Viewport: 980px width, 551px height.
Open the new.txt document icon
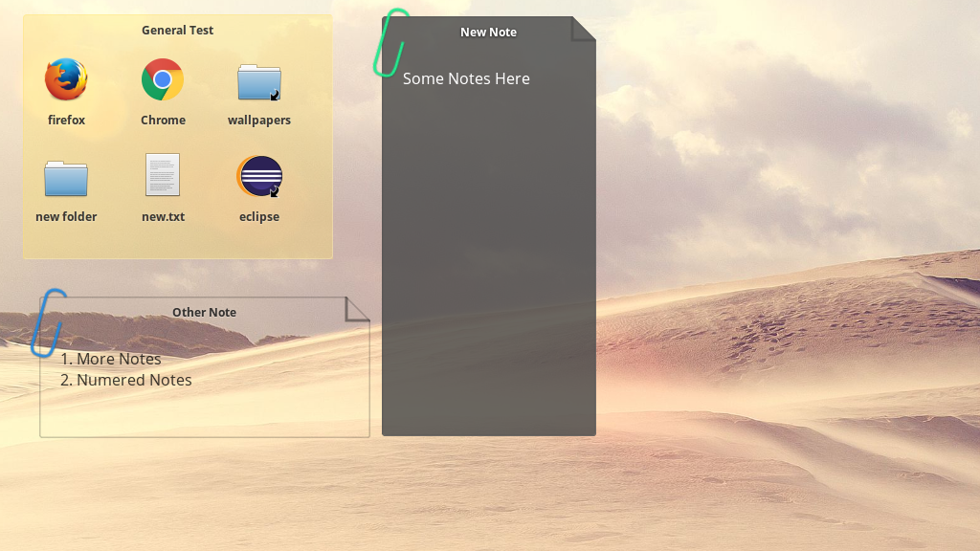coord(163,176)
